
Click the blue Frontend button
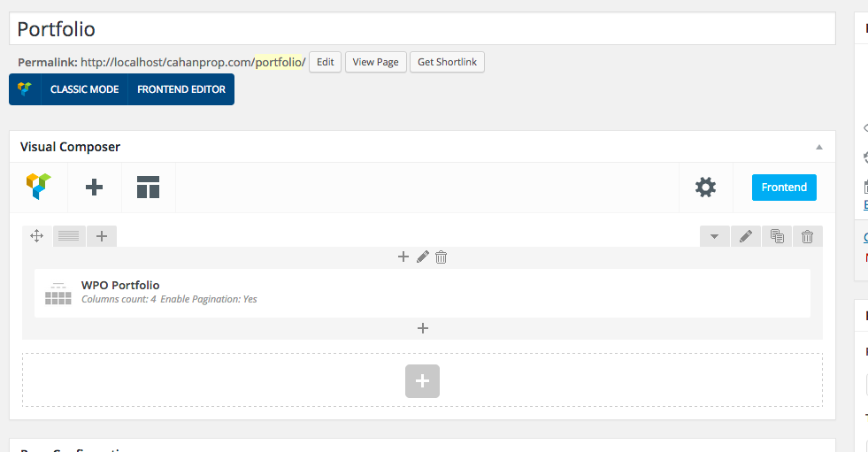pyautogui.click(x=784, y=187)
